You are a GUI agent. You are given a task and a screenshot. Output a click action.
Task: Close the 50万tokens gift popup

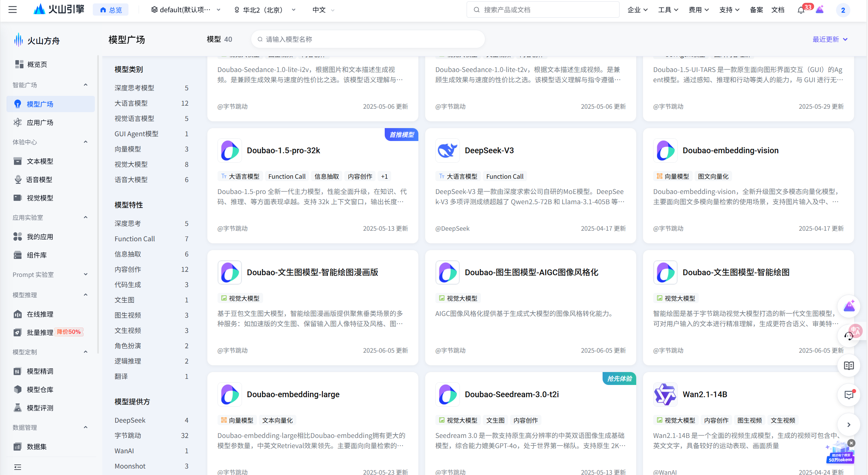[x=851, y=443]
